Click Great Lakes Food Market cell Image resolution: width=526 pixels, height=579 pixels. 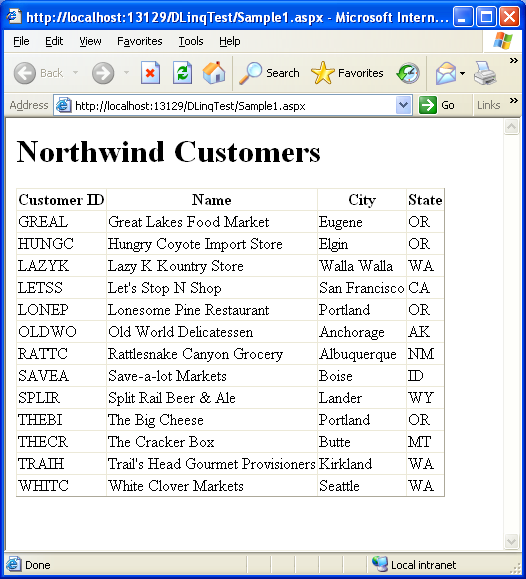(x=212, y=222)
